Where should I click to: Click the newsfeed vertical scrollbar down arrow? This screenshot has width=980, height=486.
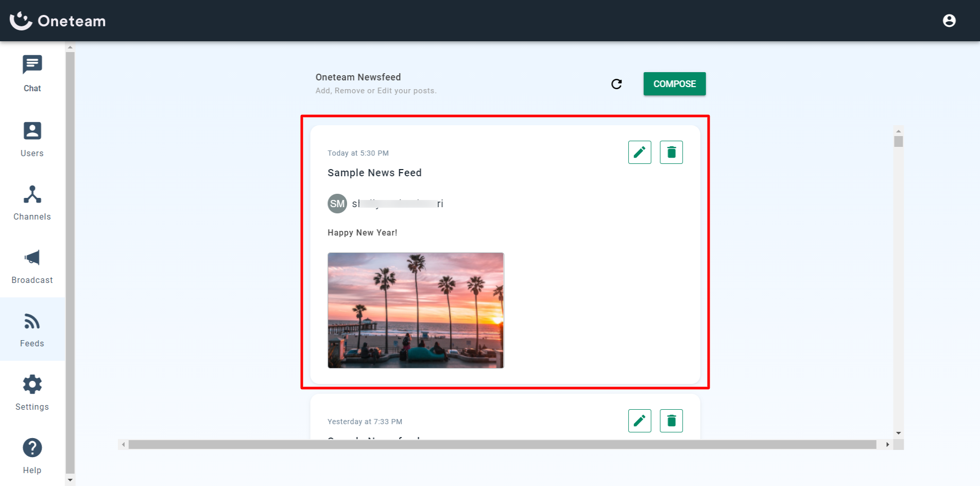tap(899, 433)
